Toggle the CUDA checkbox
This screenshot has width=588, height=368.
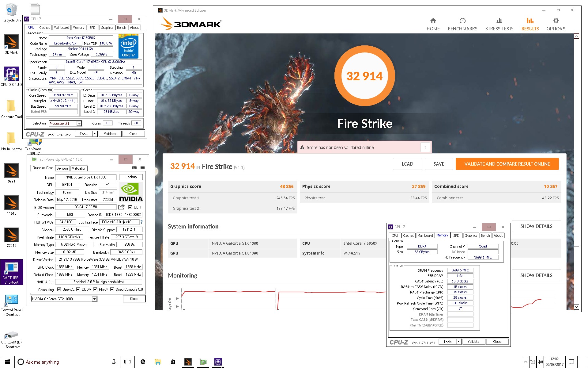coord(78,289)
